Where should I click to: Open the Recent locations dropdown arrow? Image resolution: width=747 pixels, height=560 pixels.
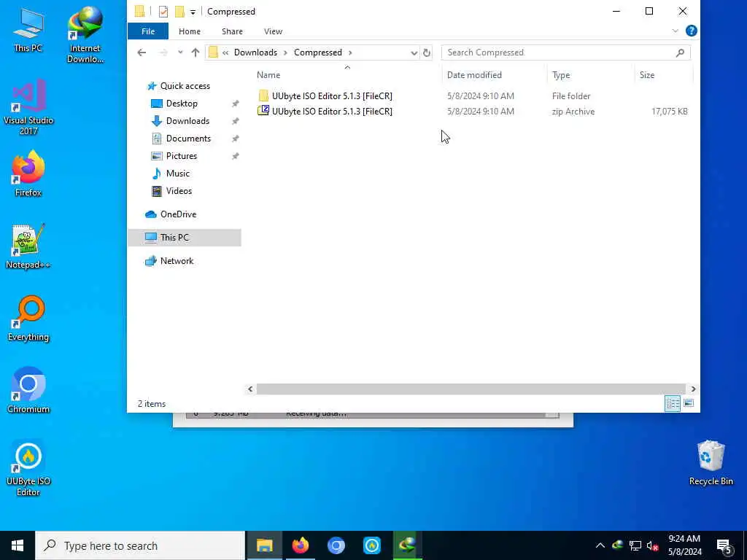[x=180, y=52]
